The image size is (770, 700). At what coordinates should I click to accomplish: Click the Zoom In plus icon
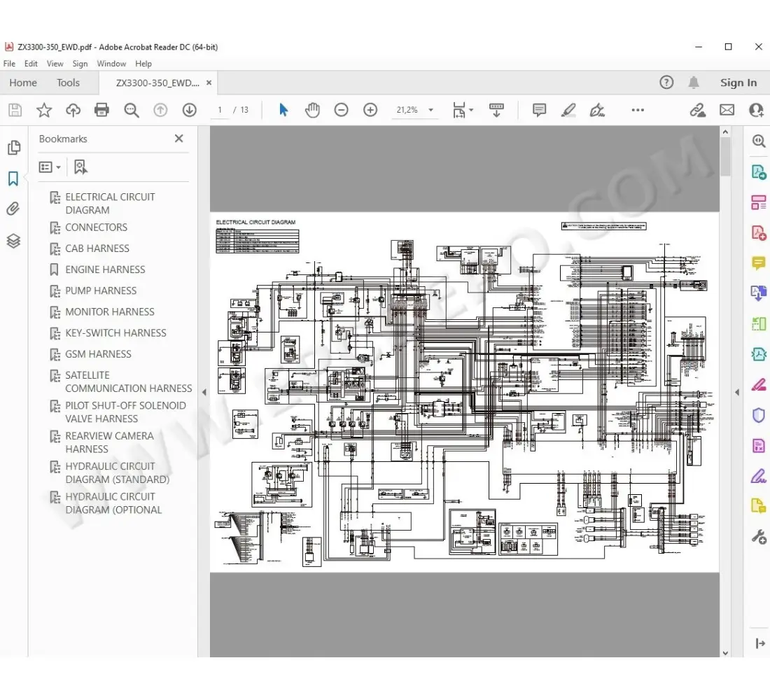pos(370,110)
